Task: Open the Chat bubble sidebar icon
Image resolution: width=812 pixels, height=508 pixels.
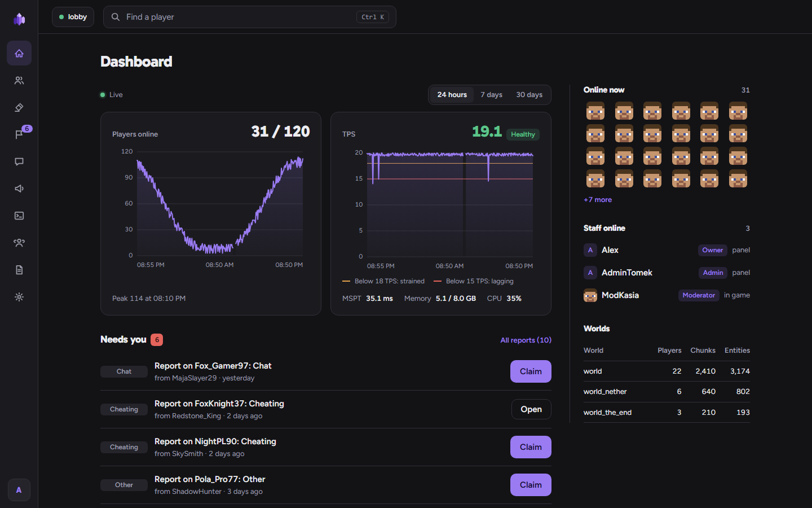Action: [x=19, y=161]
